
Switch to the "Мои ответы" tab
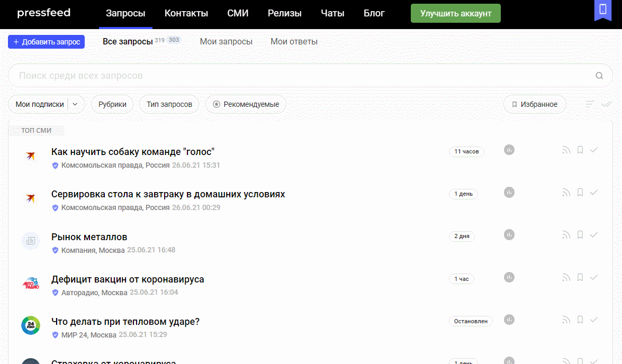click(294, 41)
